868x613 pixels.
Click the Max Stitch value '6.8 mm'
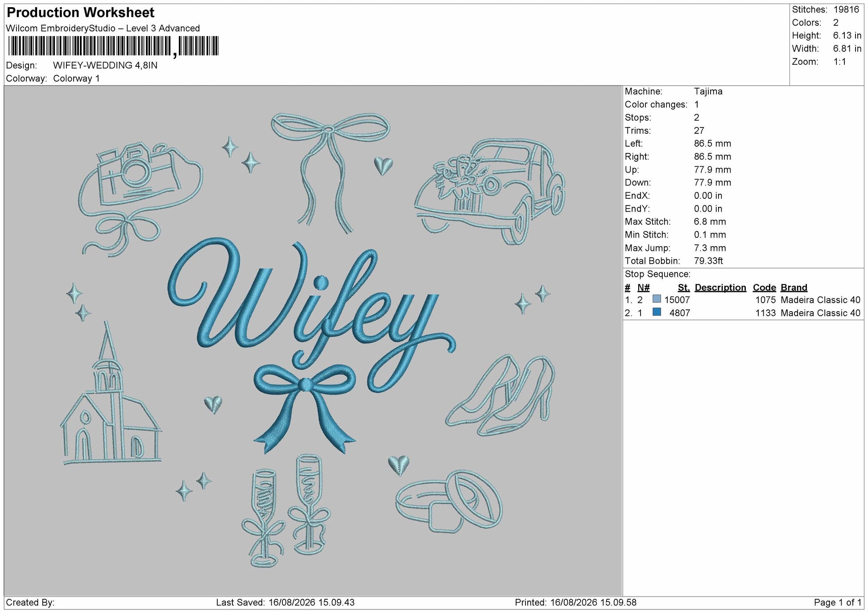coord(710,222)
